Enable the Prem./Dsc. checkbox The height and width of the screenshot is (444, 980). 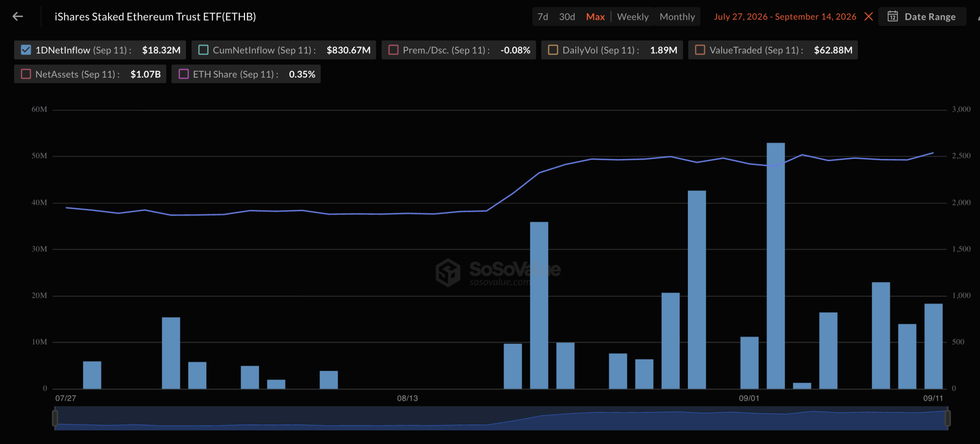(394, 50)
